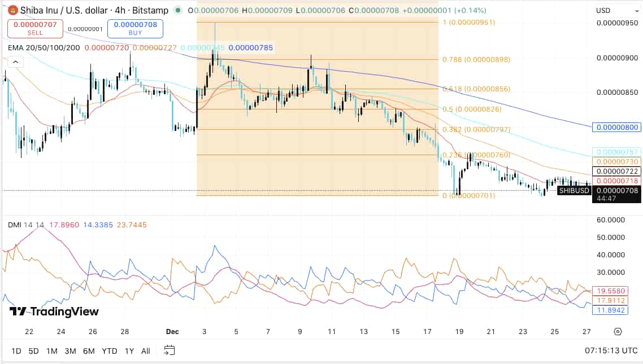Select the 5D time range

[x=33, y=351]
